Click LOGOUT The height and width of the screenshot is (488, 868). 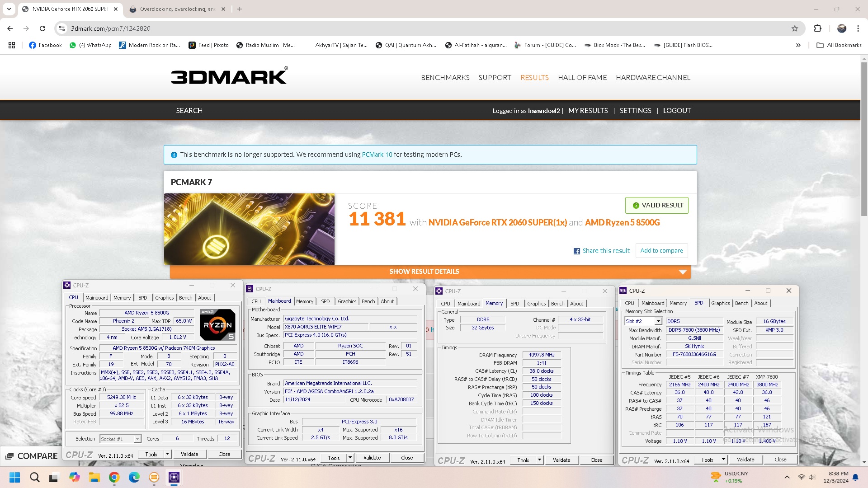point(677,111)
